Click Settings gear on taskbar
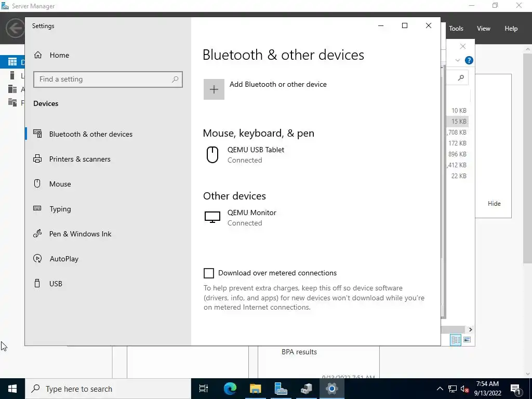Screen dimensions: 532x399 pyautogui.click(x=332, y=389)
